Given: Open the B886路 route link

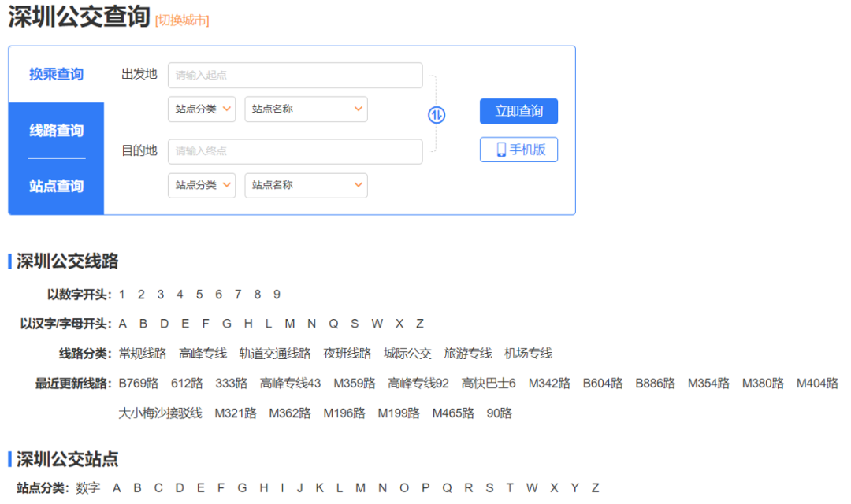Looking at the screenshot, I should [655, 384].
